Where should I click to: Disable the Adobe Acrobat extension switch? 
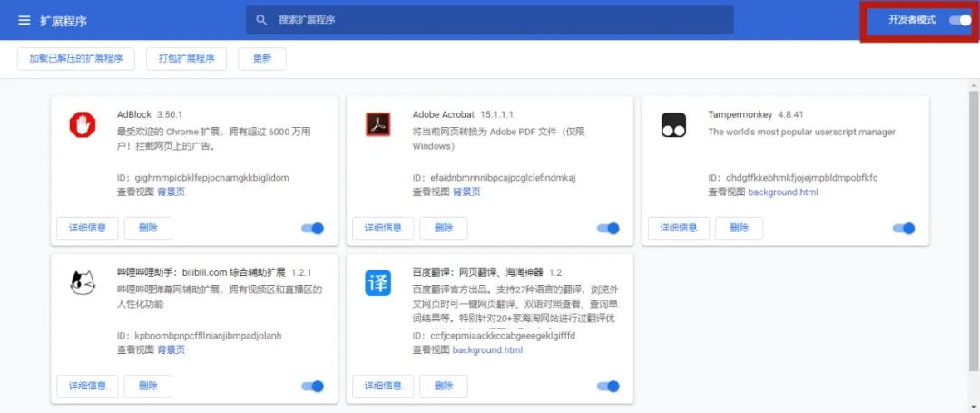click(608, 228)
